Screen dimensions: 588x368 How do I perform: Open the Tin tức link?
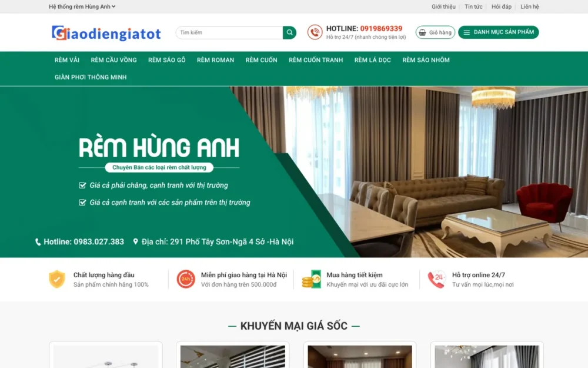(x=473, y=6)
